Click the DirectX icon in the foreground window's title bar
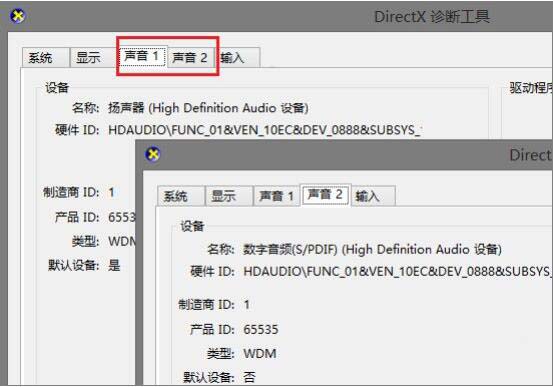 [153, 155]
